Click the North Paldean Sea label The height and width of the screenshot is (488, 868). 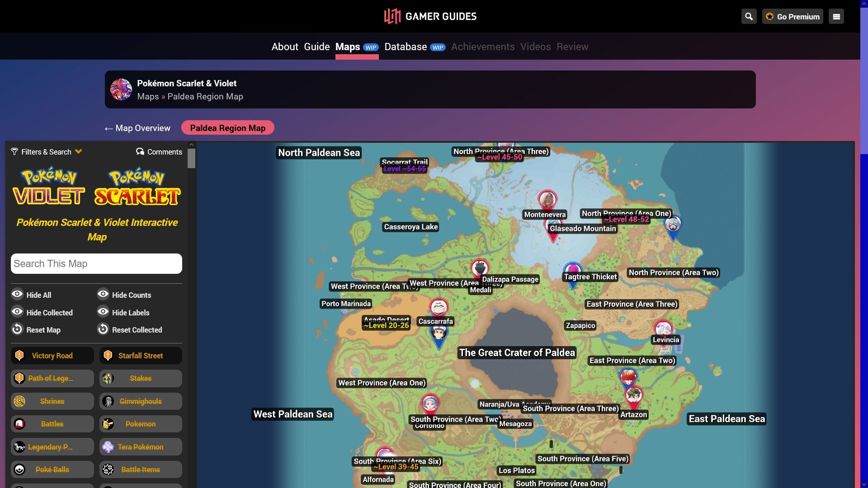(319, 153)
